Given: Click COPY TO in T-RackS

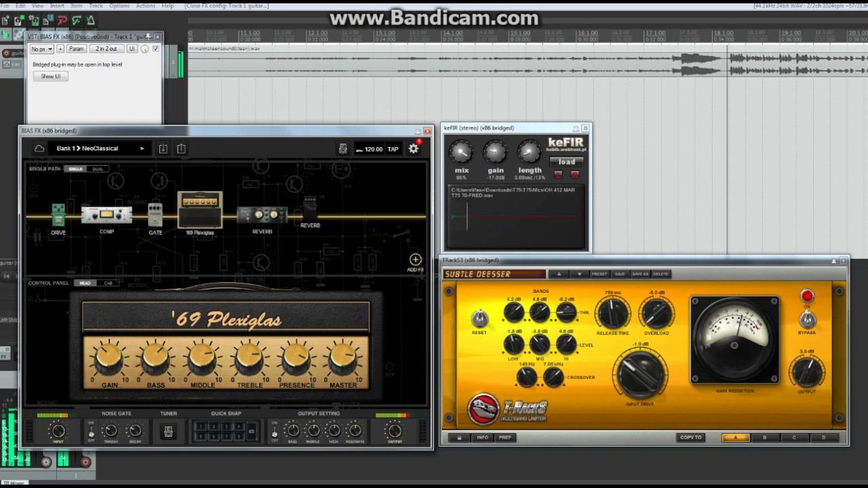Looking at the screenshot, I should [x=690, y=437].
